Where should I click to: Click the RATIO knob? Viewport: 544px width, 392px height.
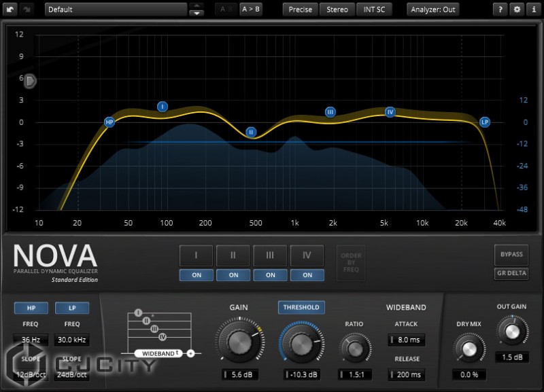[x=355, y=349]
